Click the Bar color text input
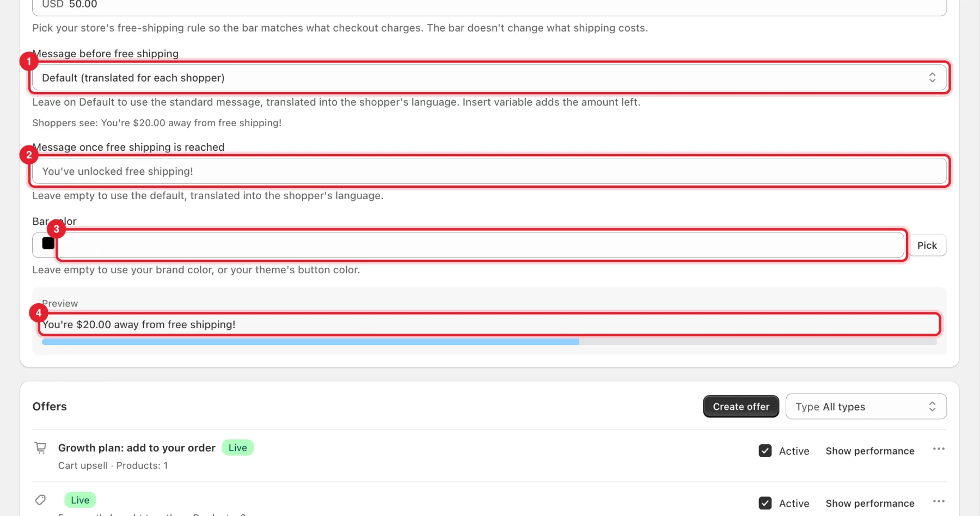Screen dimensions: 980x516 (481, 245)
